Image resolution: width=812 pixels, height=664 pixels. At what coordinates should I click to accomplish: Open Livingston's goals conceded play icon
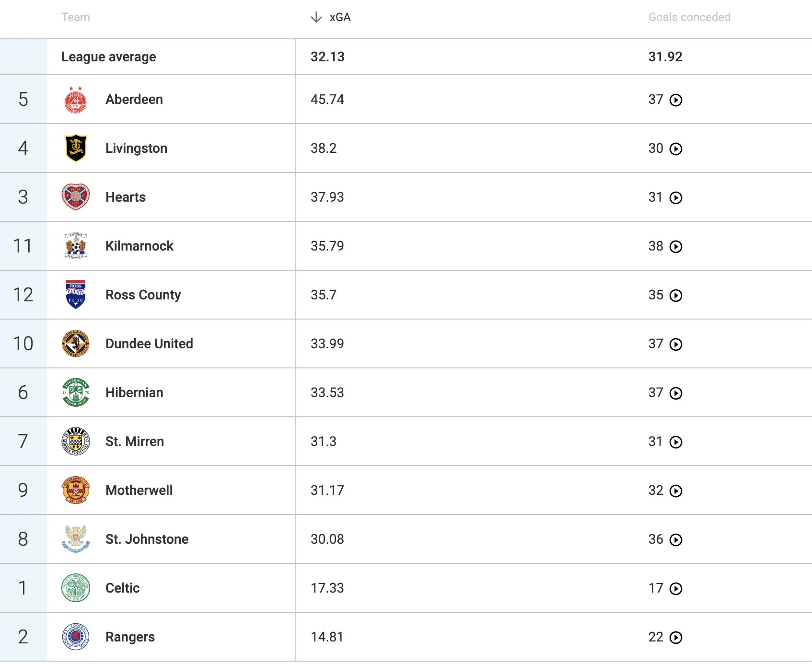pyautogui.click(x=676, y=149)
